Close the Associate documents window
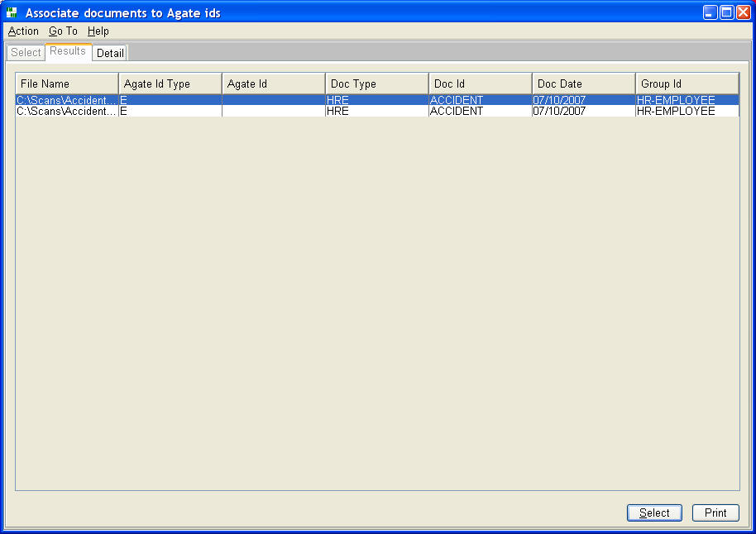 tap(744, 12)
